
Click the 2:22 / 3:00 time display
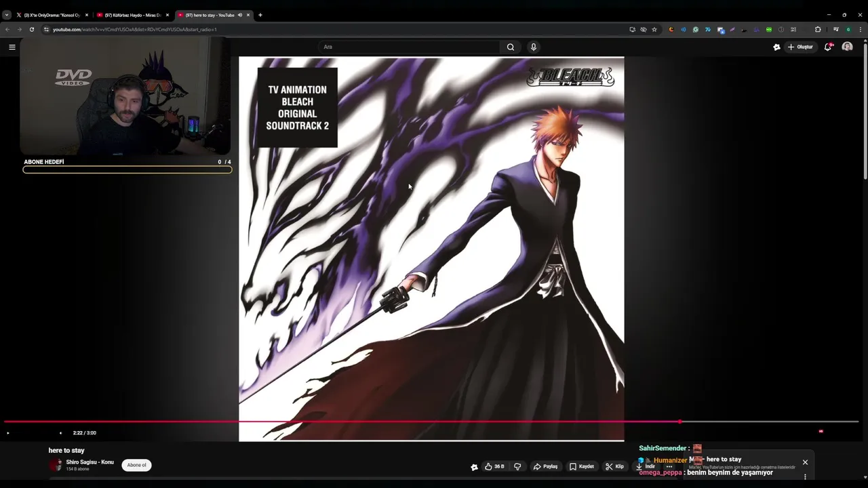click(84, 433)
